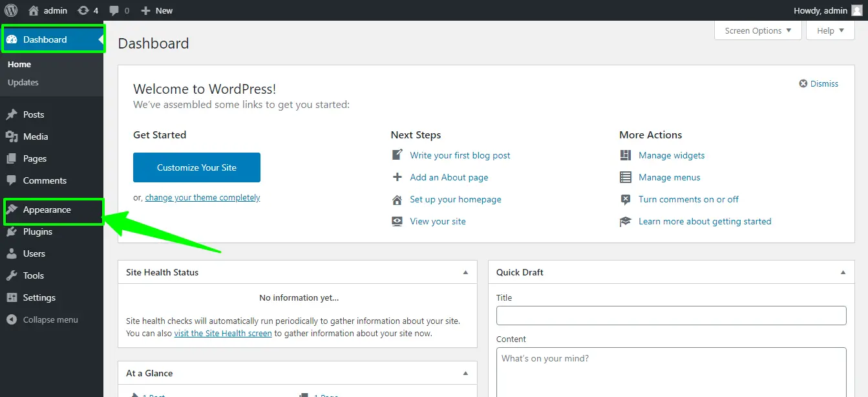The image size is (868, 397).
Task: Click the WordPress logo icon in admin bar
Action: tap(11, 10)
